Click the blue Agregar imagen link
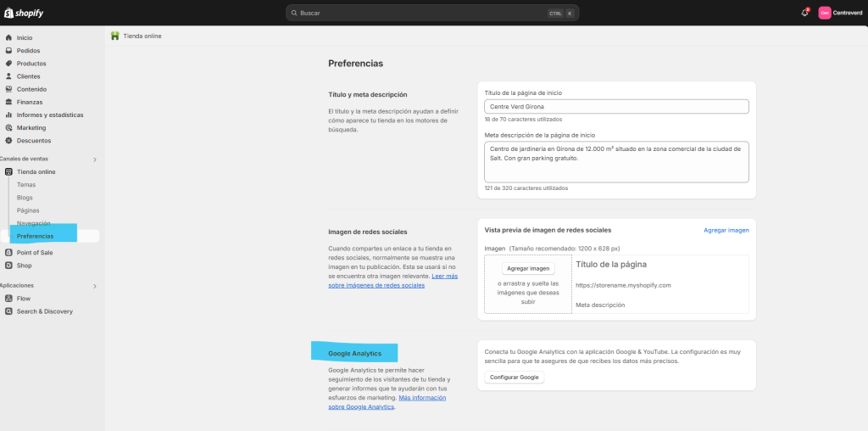868x431 pixels. pos(726,230)
